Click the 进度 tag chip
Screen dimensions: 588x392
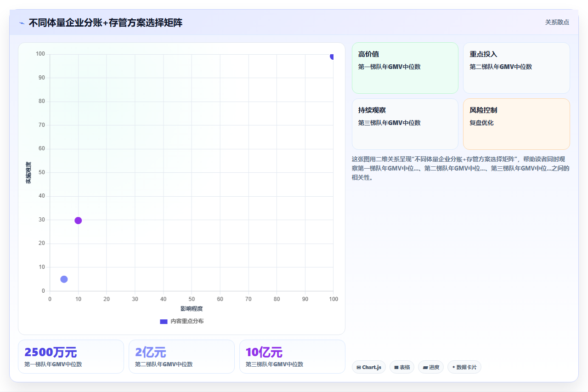tap(431, 367)
